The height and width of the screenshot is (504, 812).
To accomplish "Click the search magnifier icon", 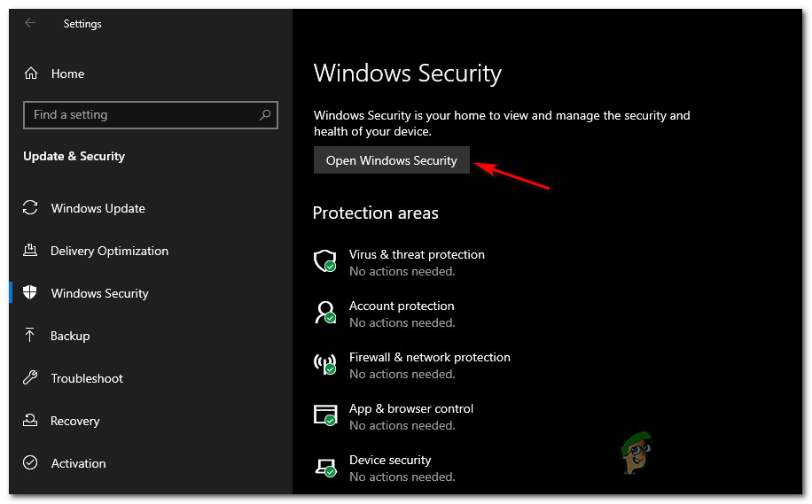I will pyautogui.click(x=265, y=115).
